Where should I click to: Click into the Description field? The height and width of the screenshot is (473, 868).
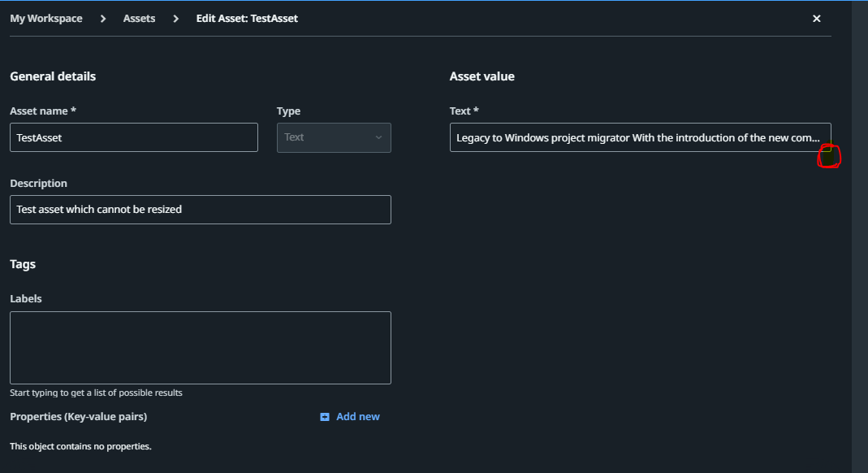point(200,210)
